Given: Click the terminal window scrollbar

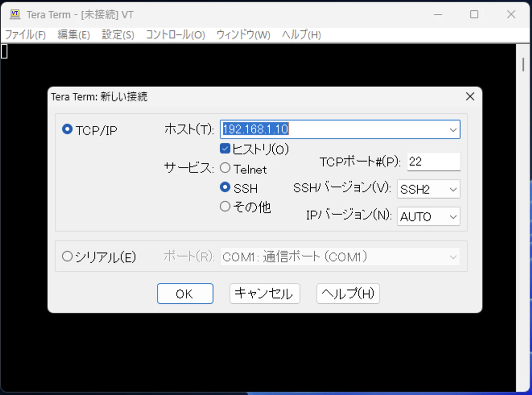Looking at the screenshot, I should (x=523, y=64).
